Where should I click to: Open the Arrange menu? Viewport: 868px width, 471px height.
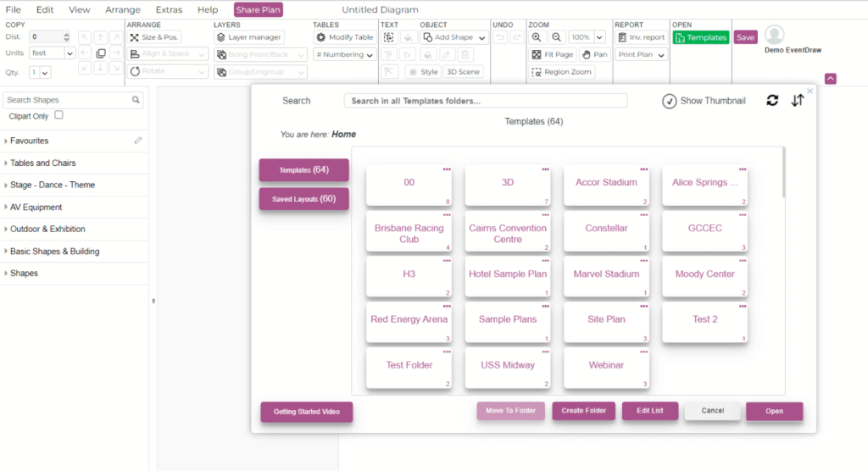[122, 9]
